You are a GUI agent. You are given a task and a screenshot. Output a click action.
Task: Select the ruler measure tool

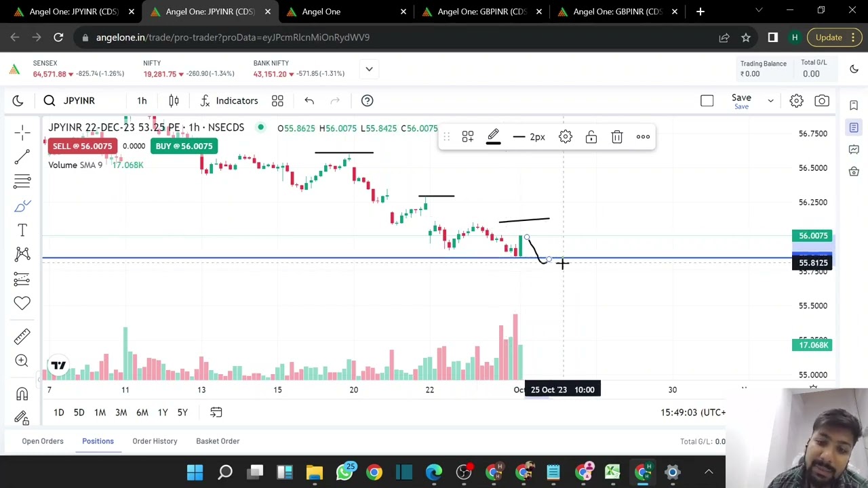(x=22, y=336)
